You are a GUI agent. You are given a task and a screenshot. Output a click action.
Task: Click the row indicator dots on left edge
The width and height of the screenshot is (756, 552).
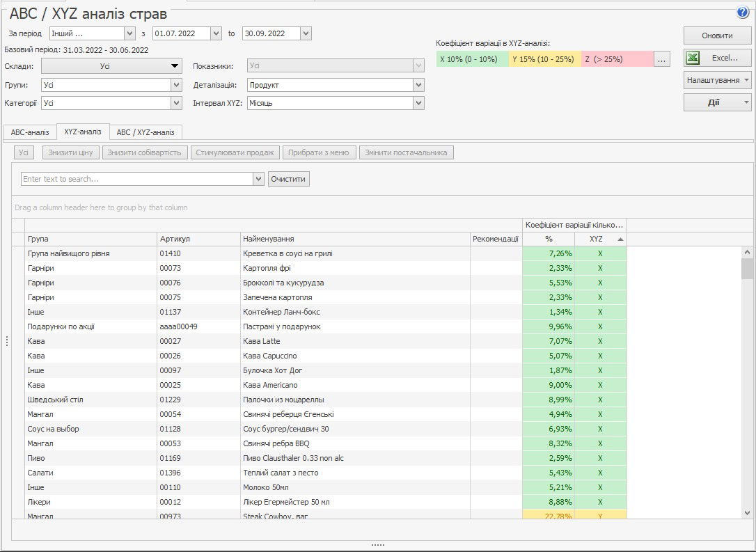coord(7,341)
